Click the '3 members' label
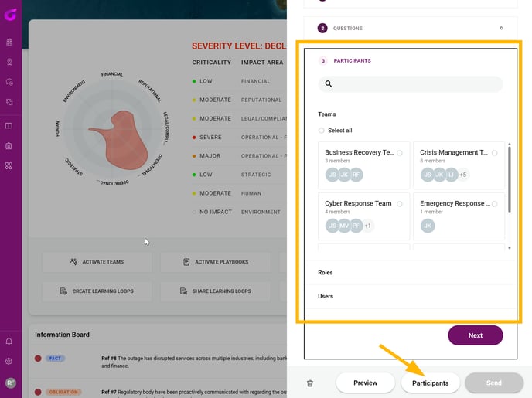 click(x=338, y=161)
